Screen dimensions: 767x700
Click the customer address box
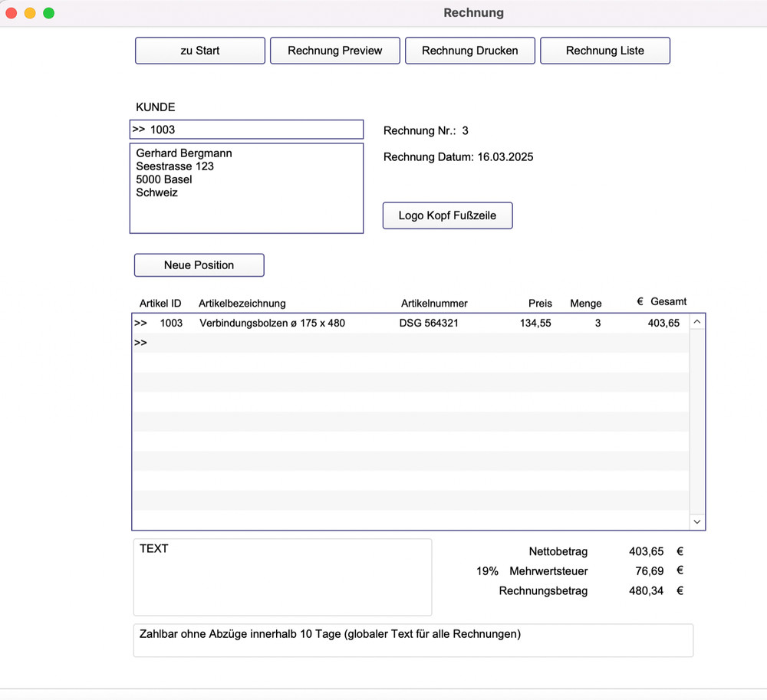click(x=246, y=188)
